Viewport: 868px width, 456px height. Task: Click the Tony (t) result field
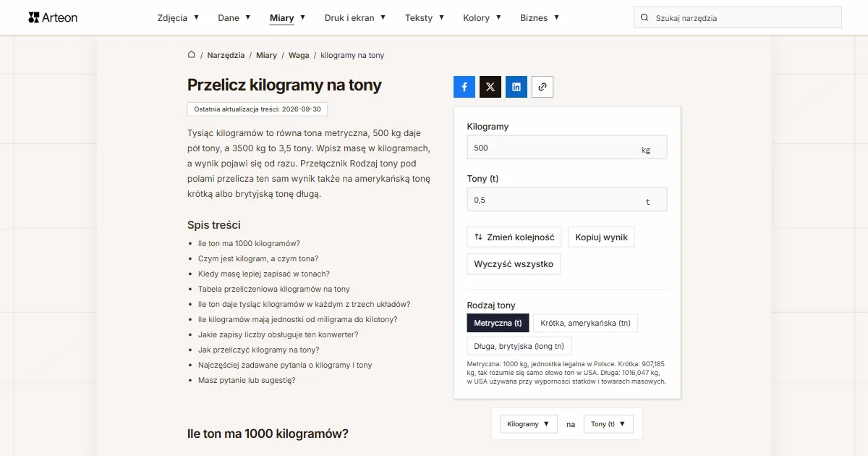(x=567, y=200)
